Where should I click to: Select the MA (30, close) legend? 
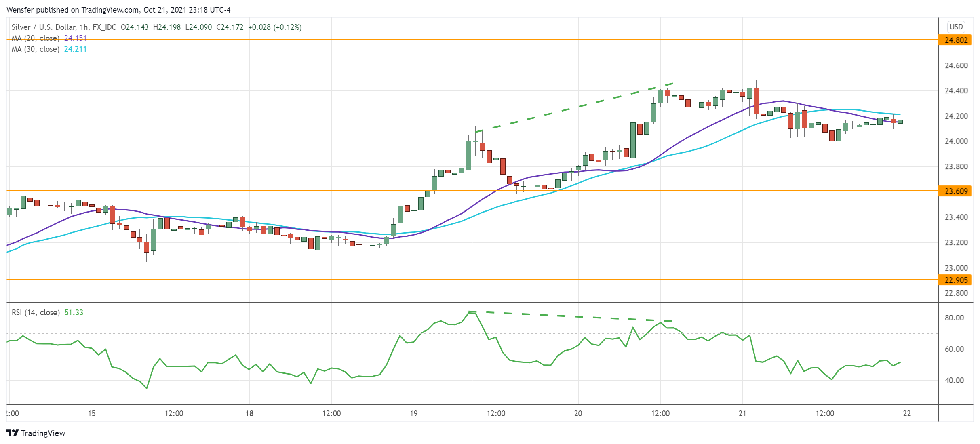point(36,49)
